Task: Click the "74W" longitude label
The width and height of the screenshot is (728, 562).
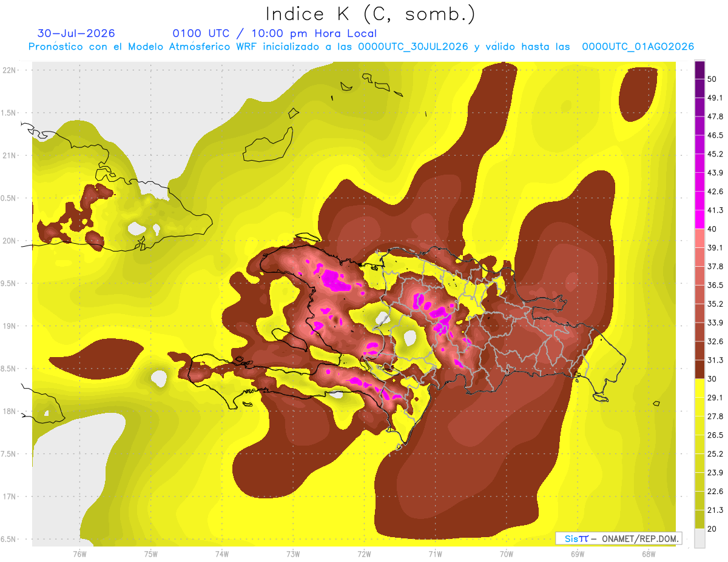Action: coord(222,554)
